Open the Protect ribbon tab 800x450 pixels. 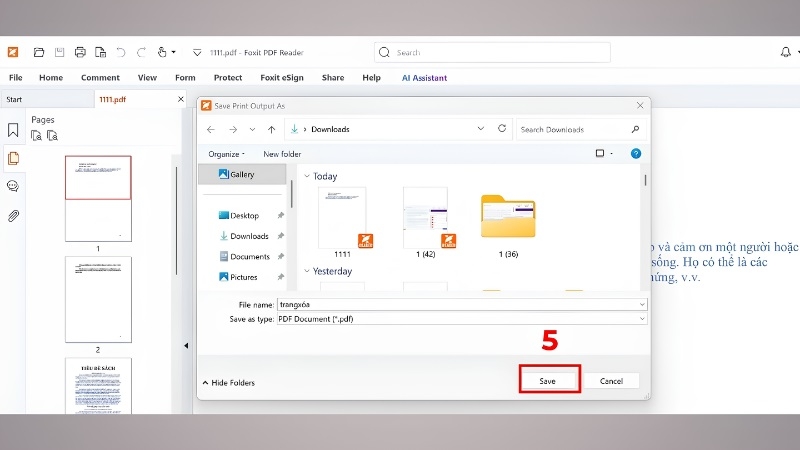[x=228, y=78]
